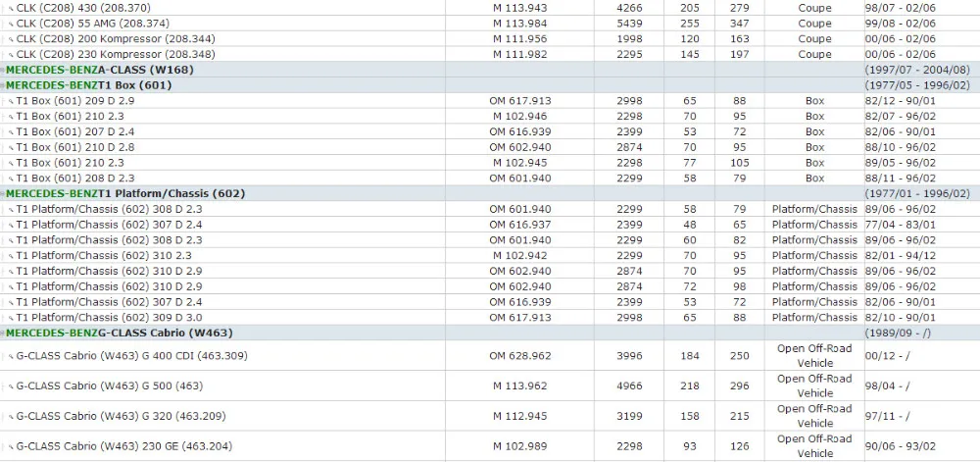Click arrow icon beside T1 Platform/Chassis 309 D 3.0
Viewport: 980px width, 462px height.
[x=11, y=318]
